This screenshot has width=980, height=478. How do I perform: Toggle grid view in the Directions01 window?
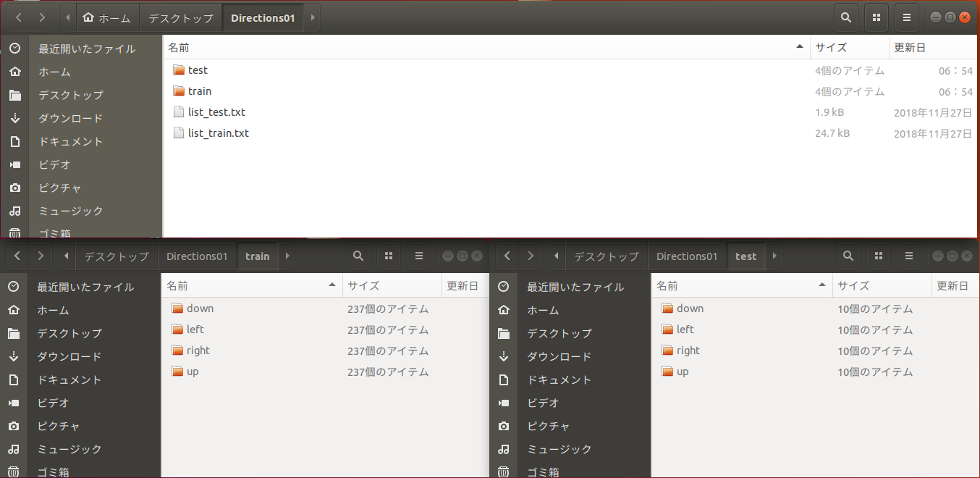[876, 17]
